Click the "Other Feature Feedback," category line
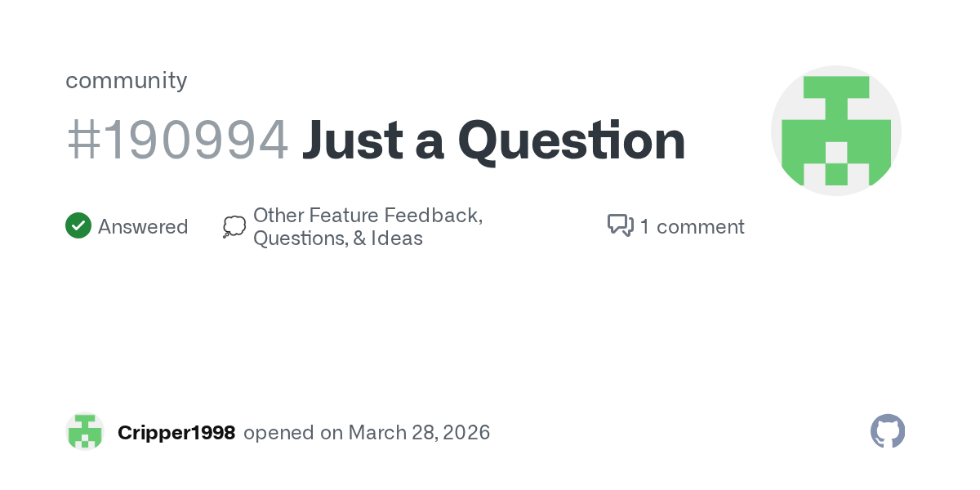 (x=367, y=216)
